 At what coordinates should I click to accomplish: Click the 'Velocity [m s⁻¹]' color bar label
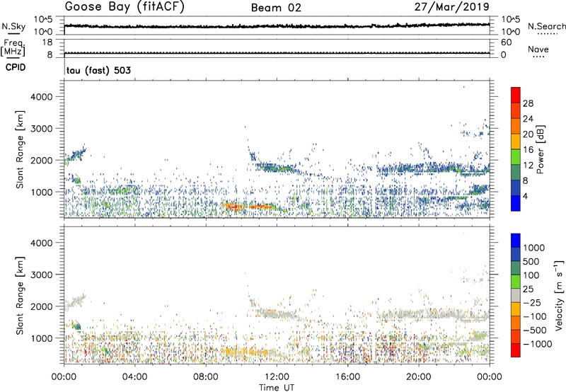[x=559, y=295]
